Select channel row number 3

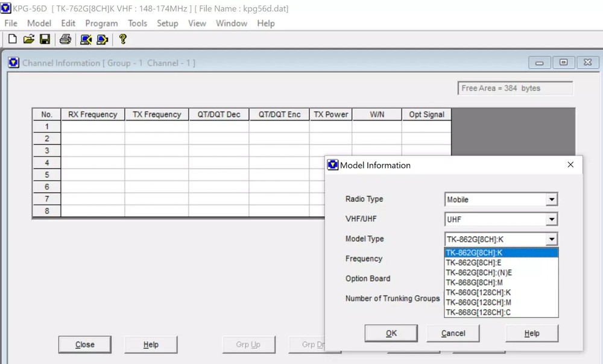(x=47, y=151)
